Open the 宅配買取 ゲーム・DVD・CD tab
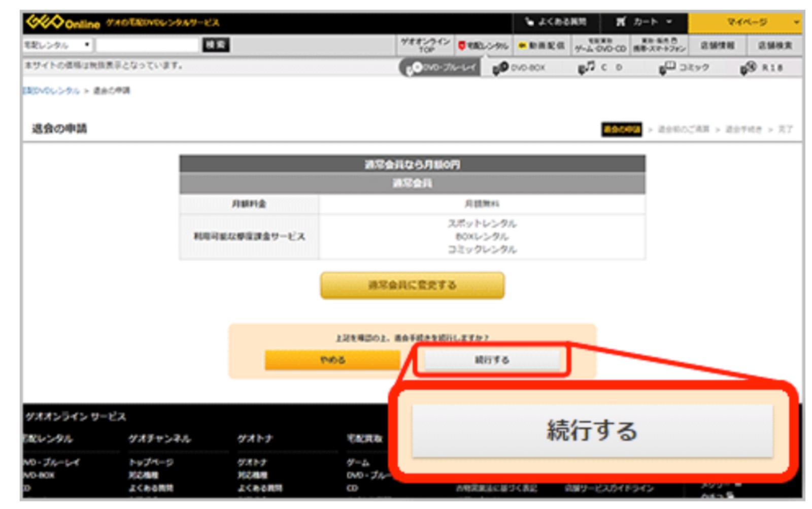 click(600, 46)
